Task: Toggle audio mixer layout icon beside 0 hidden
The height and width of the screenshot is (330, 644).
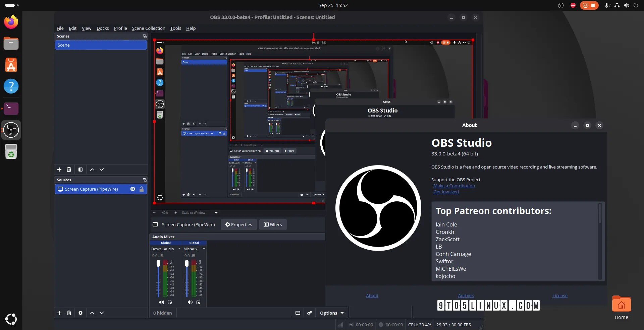Action: (298, 313)
